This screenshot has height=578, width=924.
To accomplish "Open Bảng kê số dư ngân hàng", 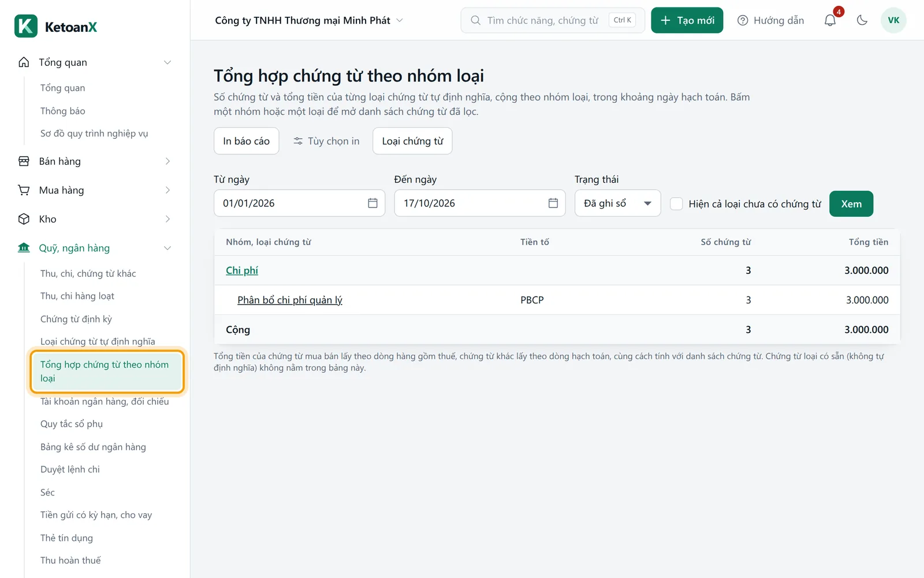I will [x=93, y=447].
